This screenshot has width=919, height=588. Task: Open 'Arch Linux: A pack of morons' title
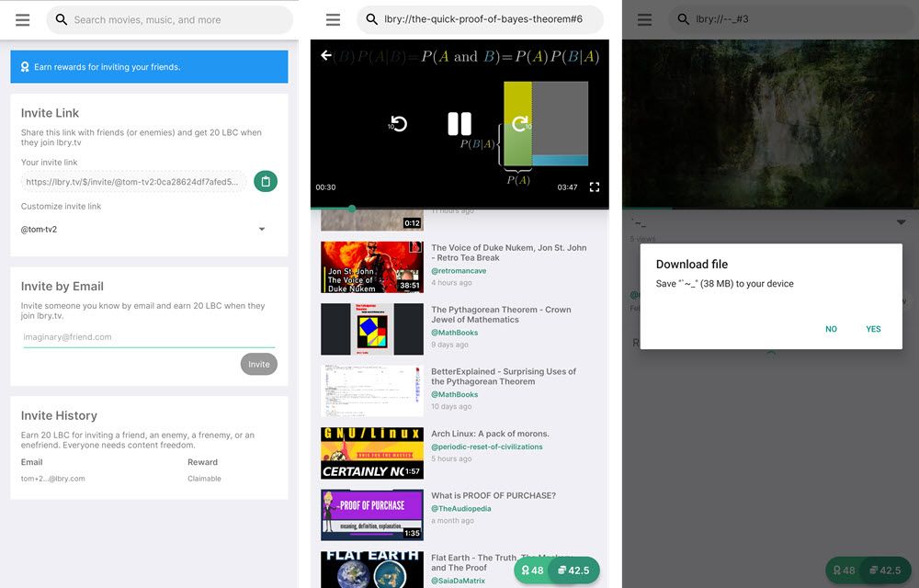[x=490, y=434]
